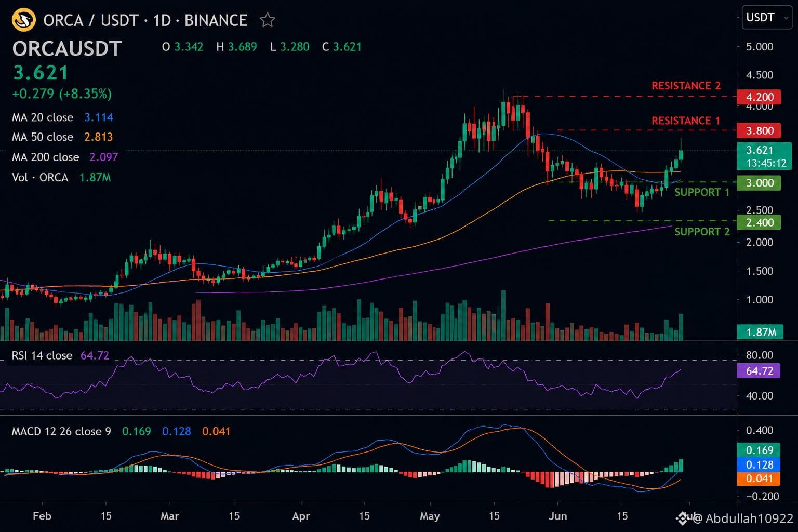Click the green 3.000 price axis tag
This screenshot has width=798, height=532.
[x=760, y=183]
